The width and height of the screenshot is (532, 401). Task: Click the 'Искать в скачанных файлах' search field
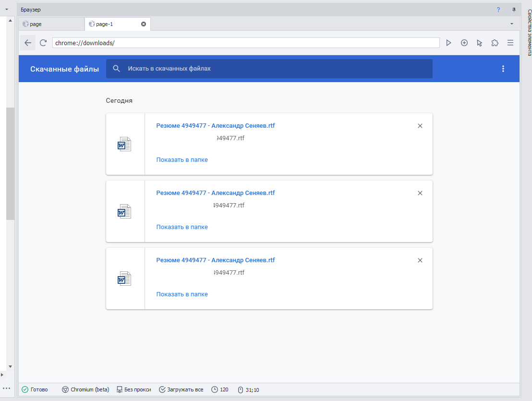[269, 69]
